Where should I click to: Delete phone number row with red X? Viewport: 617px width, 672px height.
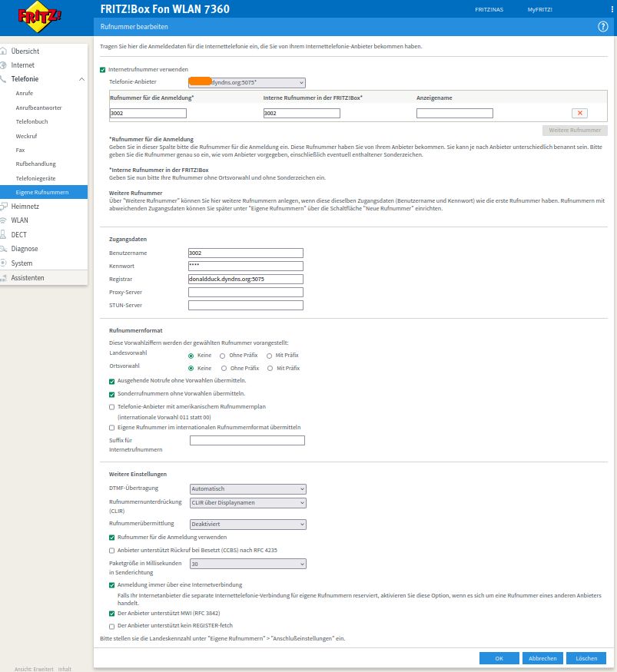tap(579, 113)
